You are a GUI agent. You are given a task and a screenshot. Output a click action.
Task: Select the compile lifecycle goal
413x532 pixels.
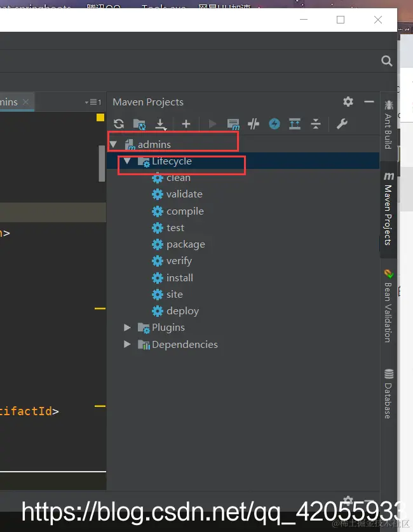(x=185, y=211)
